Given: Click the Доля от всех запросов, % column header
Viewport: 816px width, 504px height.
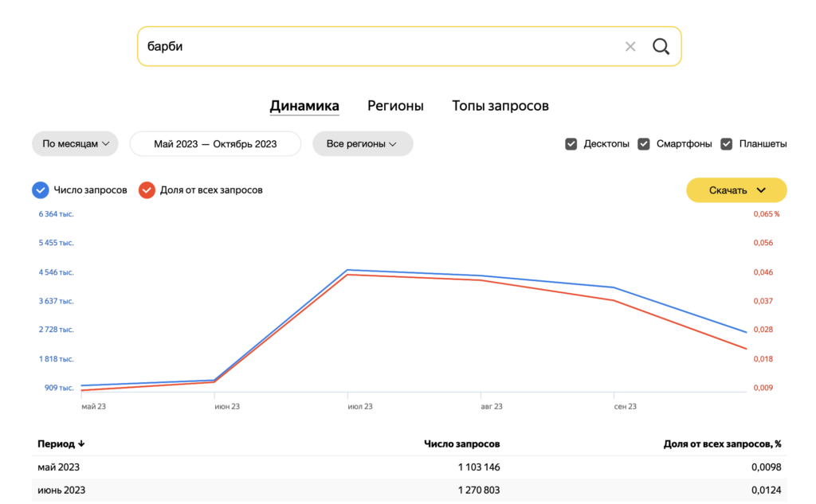Looking at the screenshot, I should 721,444.
